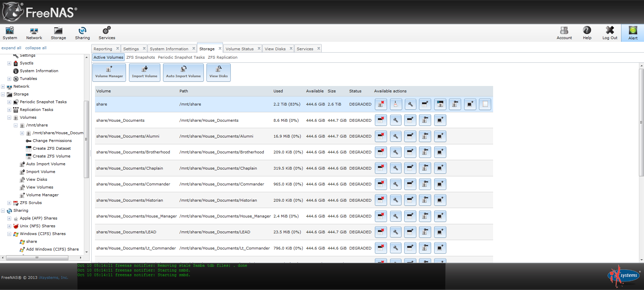Click the sidebar horizontal scrollbar
Image resolution: width=644 pixels, height=290 pixels.
pos(37,258)
